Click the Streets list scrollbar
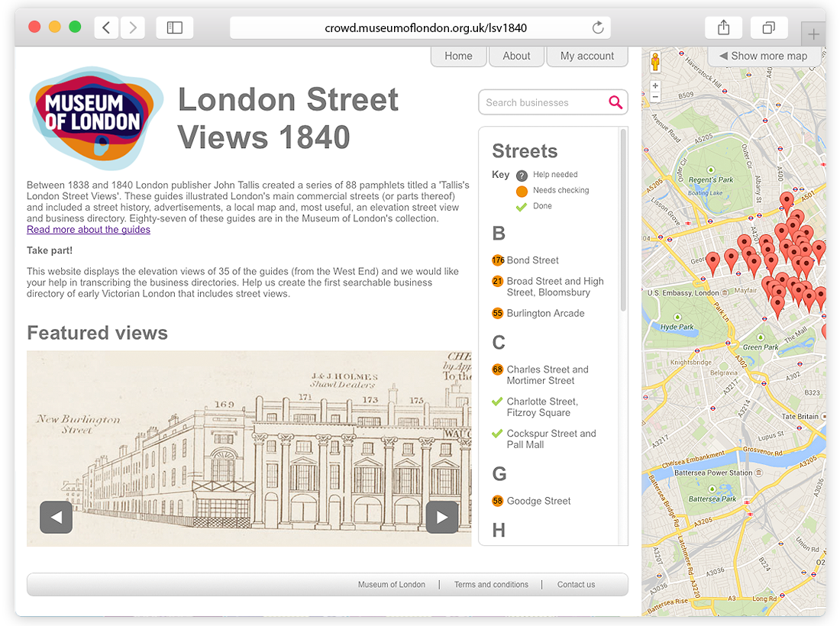The image size is (840, 626). [623, 220]
